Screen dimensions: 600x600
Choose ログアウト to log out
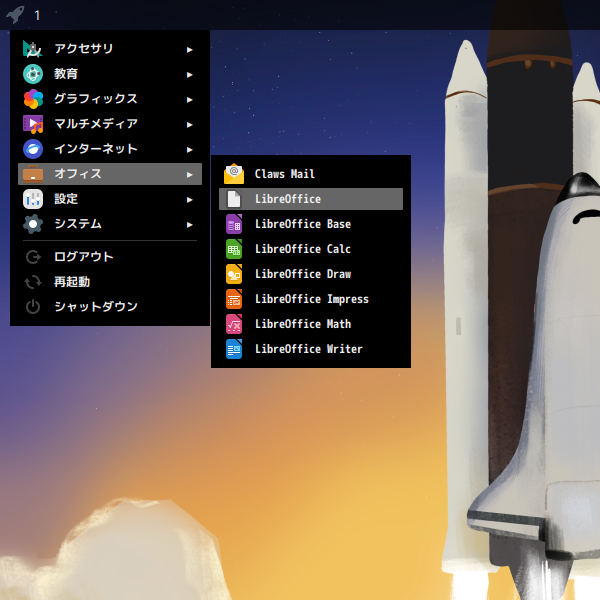coord(110,257)
